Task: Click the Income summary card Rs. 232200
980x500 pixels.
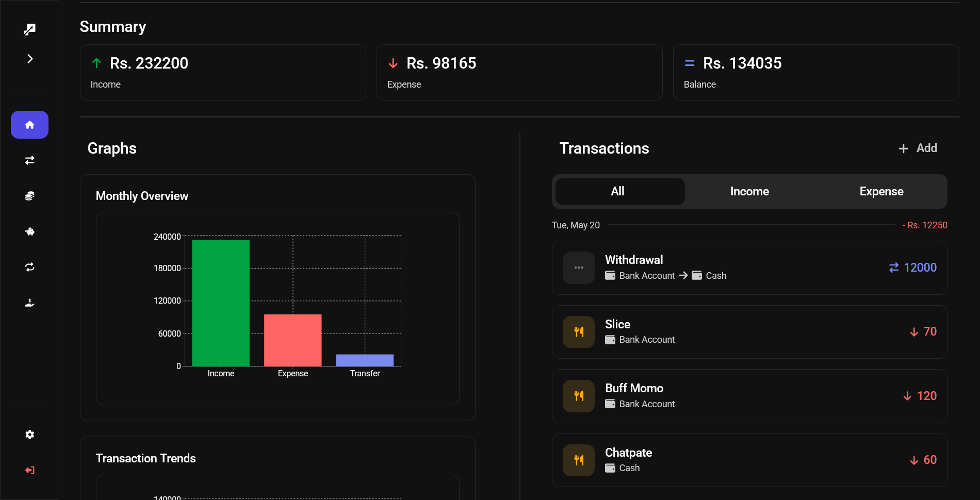Action: click(223, 72)
